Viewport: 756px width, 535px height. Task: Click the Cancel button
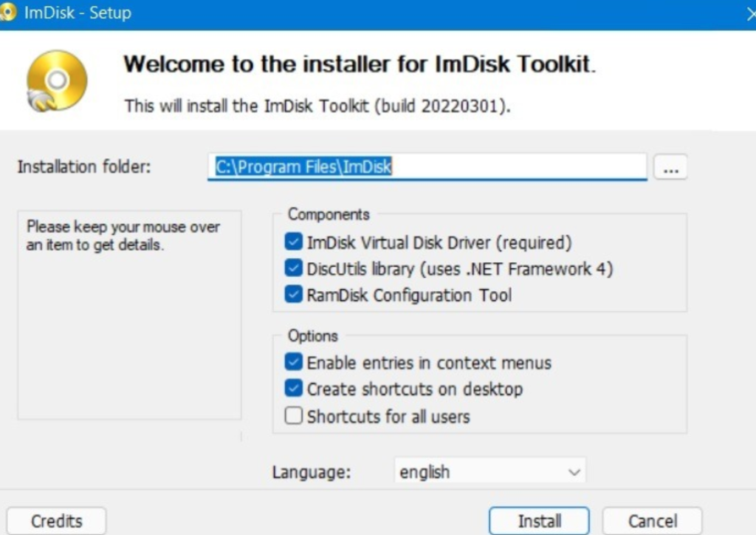click(x=652, y=520)
